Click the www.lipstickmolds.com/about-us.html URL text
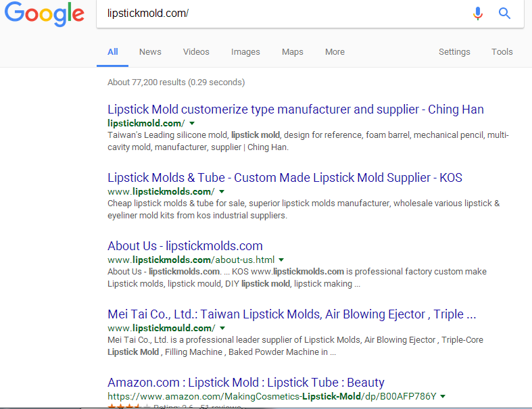This screenshot has width=532, height=409. [x=191, y=260]
